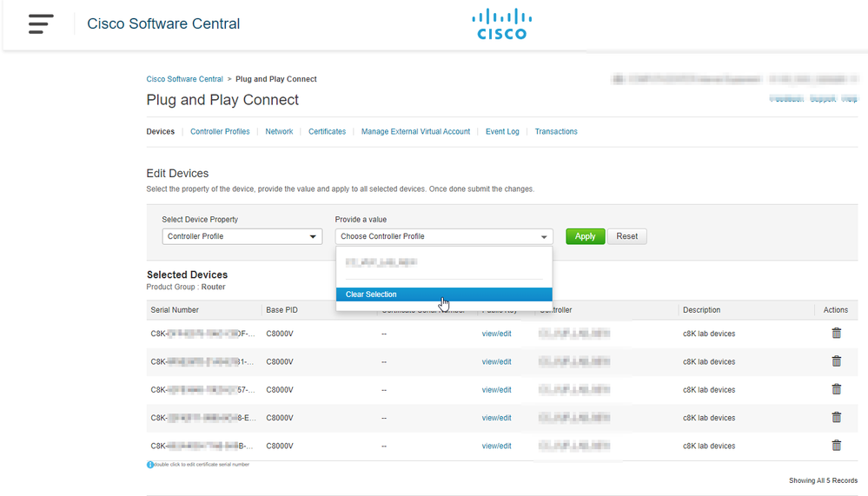This screenshot has height=496, width=868.
Task: Click the Cisco Software Central header title
Action: point(163,23)
